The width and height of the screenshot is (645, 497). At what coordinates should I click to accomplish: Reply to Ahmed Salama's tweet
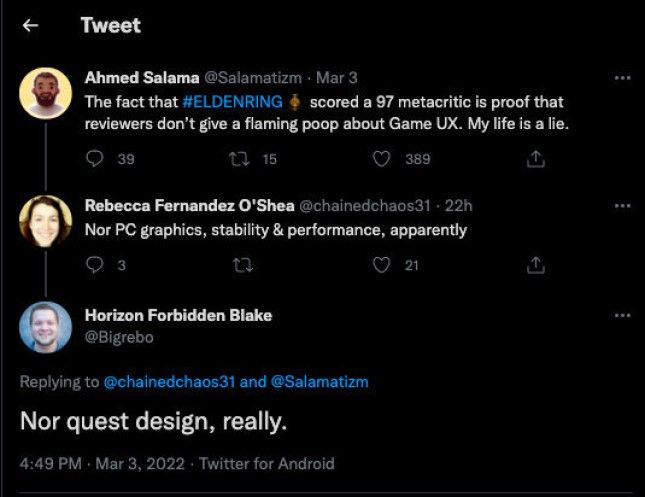[x=96, y=158]
